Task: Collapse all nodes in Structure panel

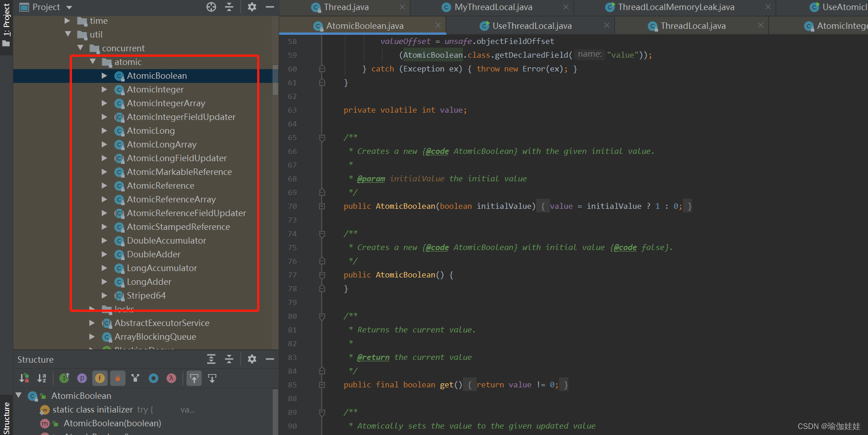Action: point(229,359)
